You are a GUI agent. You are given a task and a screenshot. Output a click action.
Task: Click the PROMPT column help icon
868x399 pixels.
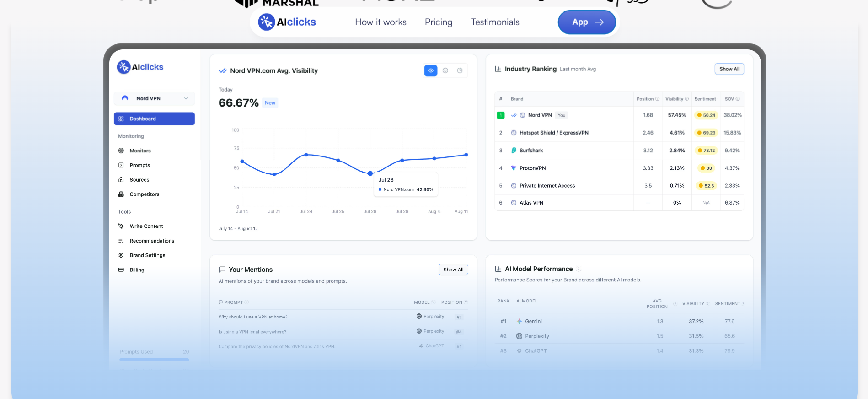pos(246,302)
